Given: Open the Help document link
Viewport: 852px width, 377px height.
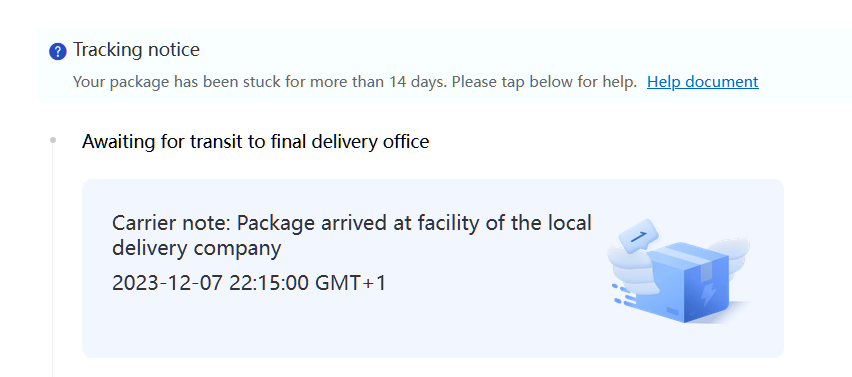Looking at the screenshot, I should tap(703, 82).
